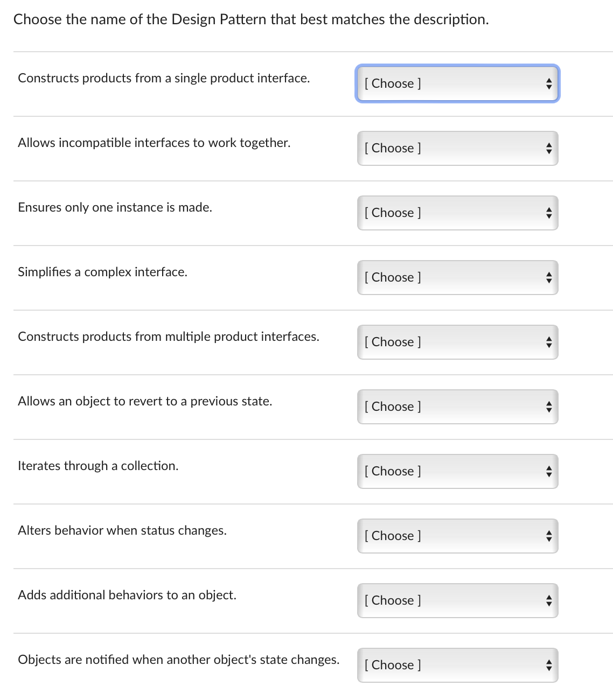Click arrow icon on 'complex interface' dropdown

[548, 277]
